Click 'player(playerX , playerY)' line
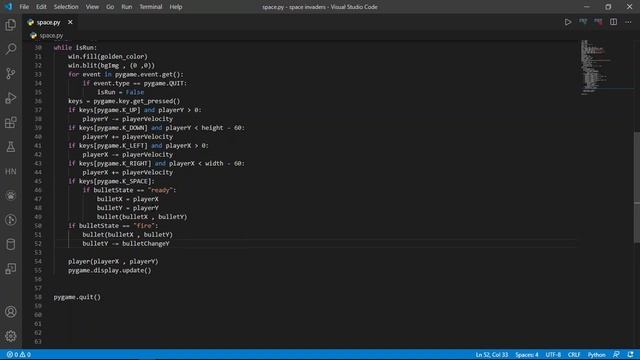Viewport: 640px width, 360px height. (113, 261)
